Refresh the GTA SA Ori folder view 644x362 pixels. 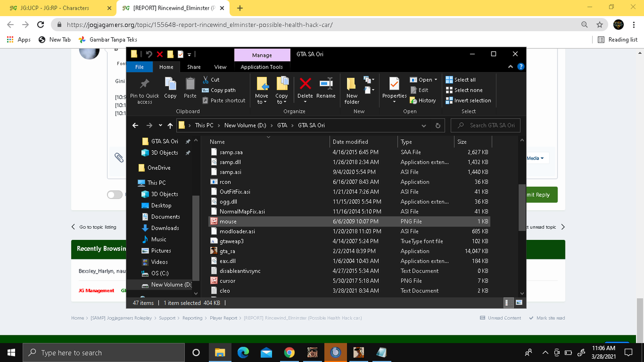[x=438, y=125]
